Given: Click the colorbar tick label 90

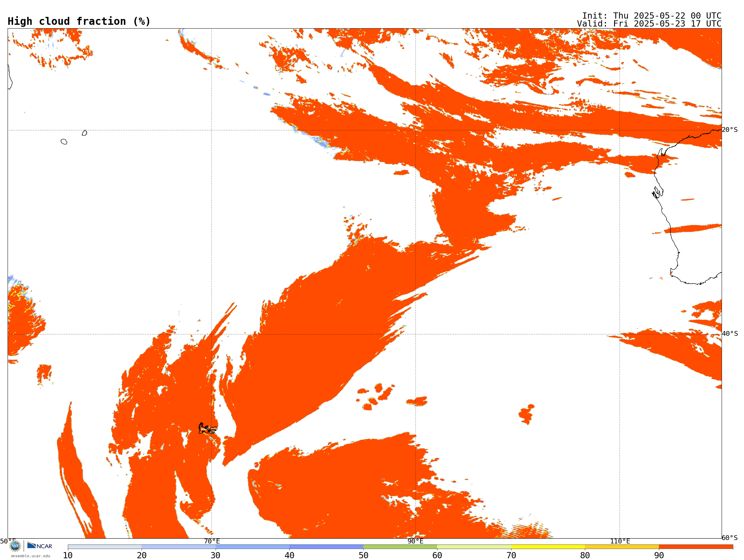Looking at the screenshot, I should click(659, 556).
